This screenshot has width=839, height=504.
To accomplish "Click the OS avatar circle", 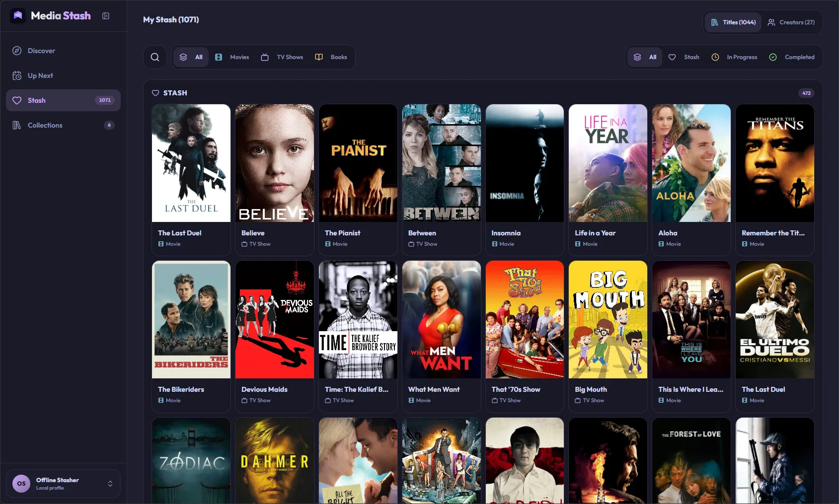I will (21, 483).
